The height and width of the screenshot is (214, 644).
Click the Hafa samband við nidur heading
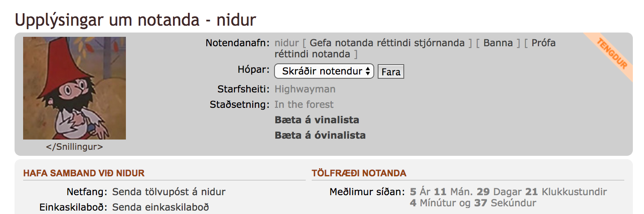pos(84,173)
